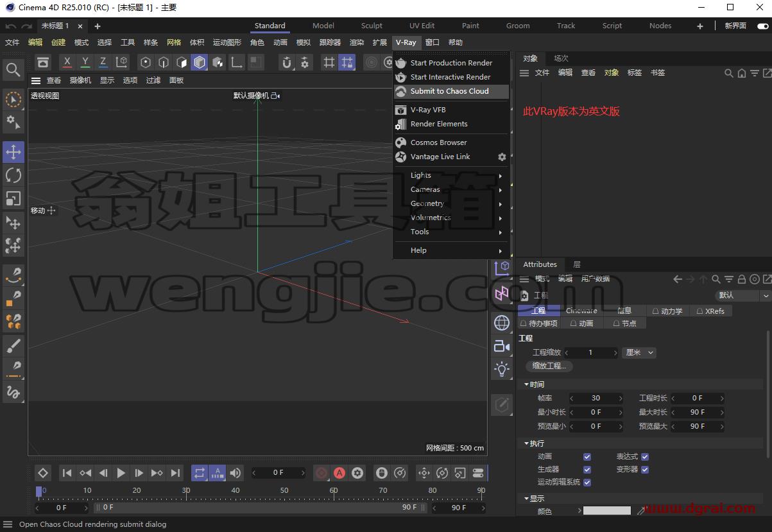Select Polygons mode icon
Viewport: 772px width, 532px height.
[x=182, y=62]
